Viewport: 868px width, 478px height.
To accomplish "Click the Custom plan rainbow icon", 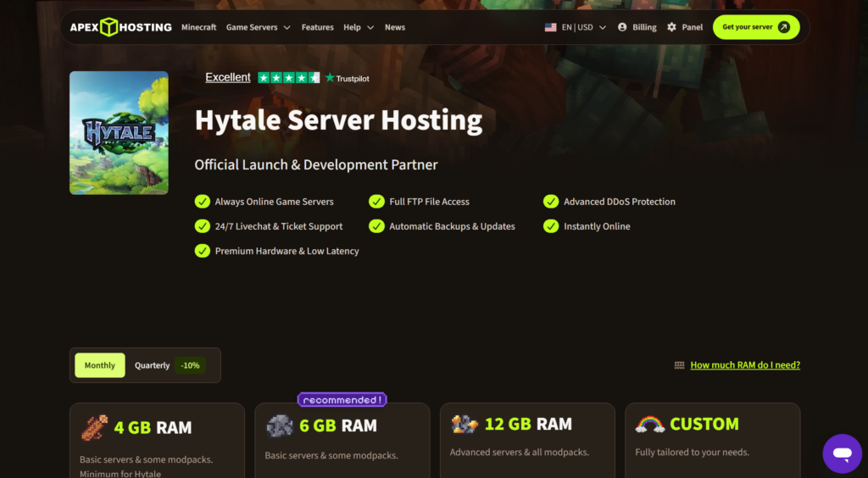I will click(x=650, y=424).
